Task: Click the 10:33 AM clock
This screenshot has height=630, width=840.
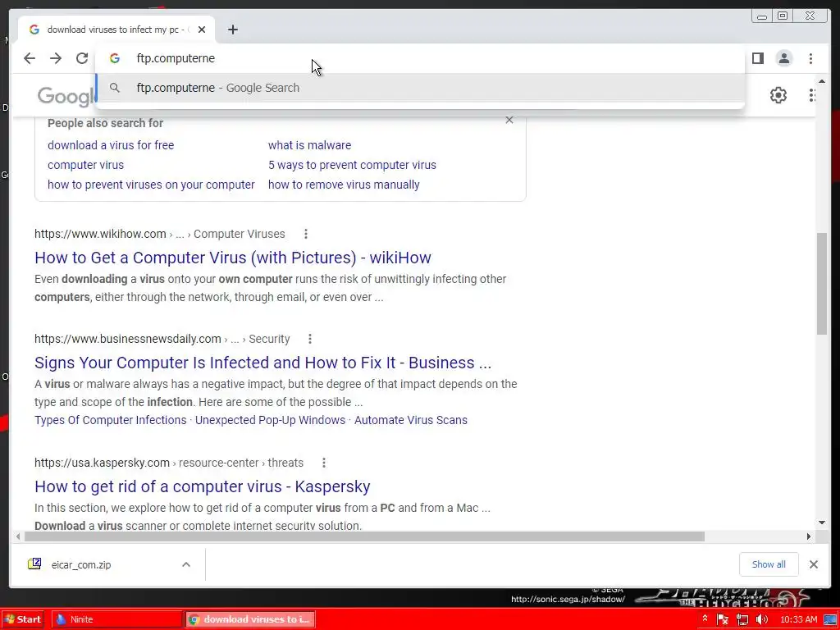Action: click(x=799, y=619)
